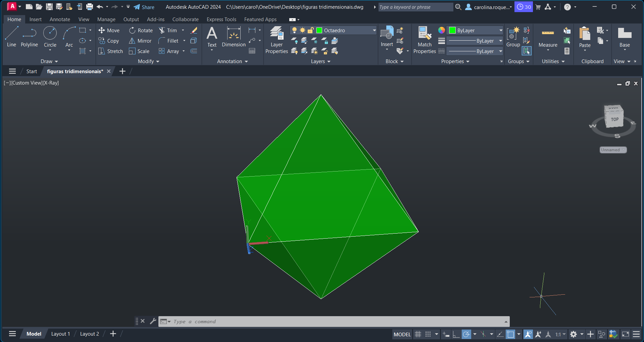Toggle the drawing grid display
This screenshot has height=342, width=644.
[418, 334]
